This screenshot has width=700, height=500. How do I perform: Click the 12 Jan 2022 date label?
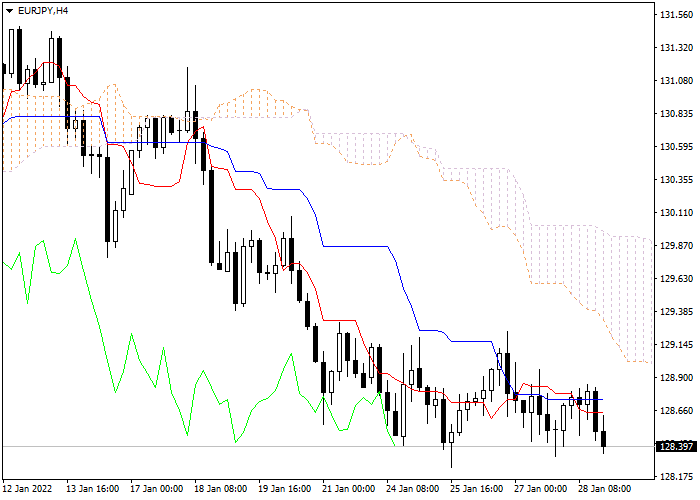28,489
